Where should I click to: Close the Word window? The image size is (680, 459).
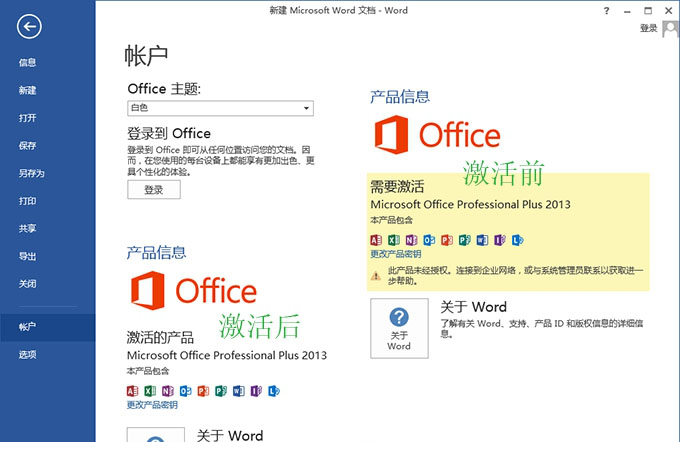669,11
